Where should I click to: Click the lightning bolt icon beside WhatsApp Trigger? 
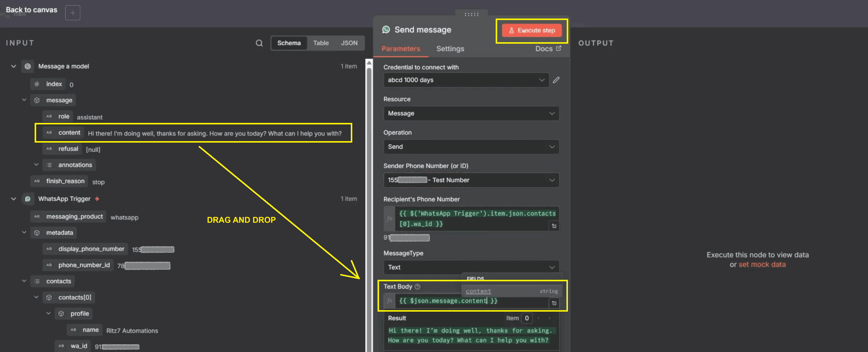[97, 199]
